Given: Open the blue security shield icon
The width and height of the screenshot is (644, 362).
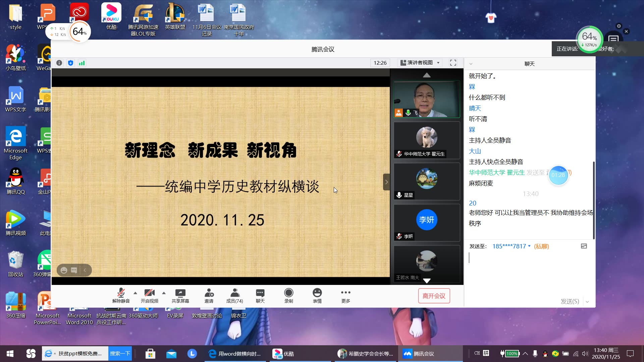Looking at the screenshot, I should [x=70, y=63].
